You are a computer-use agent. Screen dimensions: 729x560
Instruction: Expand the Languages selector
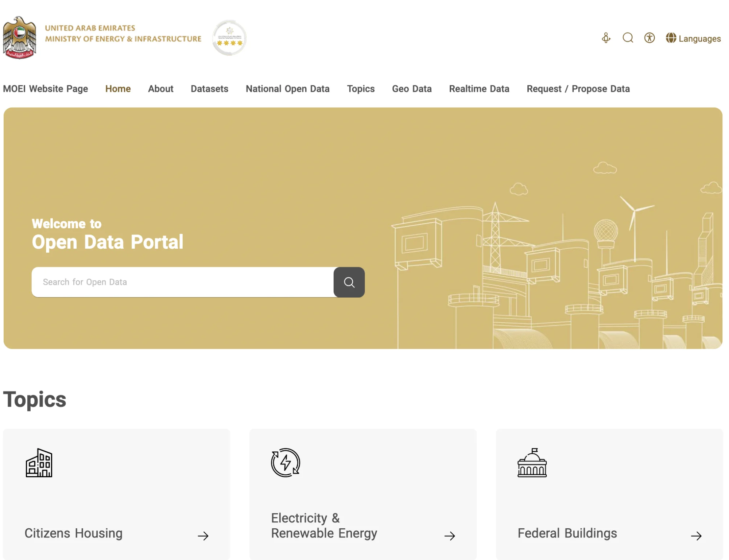(x=693, y=38)
